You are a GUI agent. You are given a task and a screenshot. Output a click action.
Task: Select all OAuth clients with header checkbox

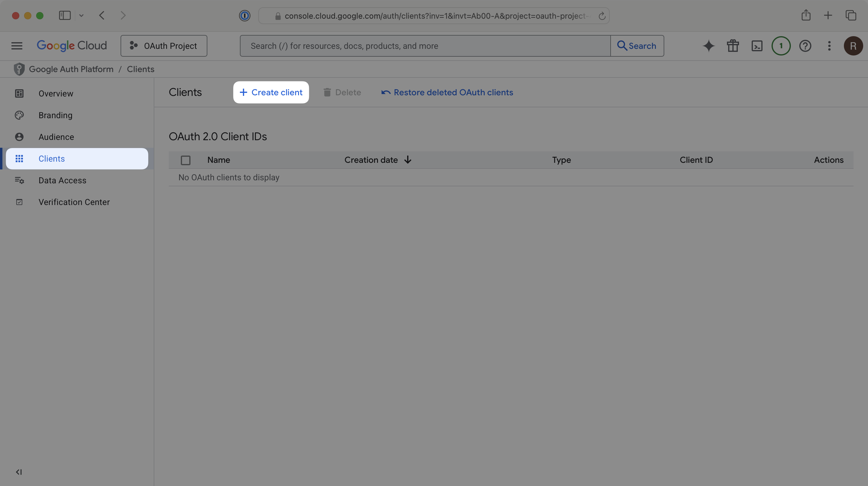pyautogui.click(x=186, y=160)
